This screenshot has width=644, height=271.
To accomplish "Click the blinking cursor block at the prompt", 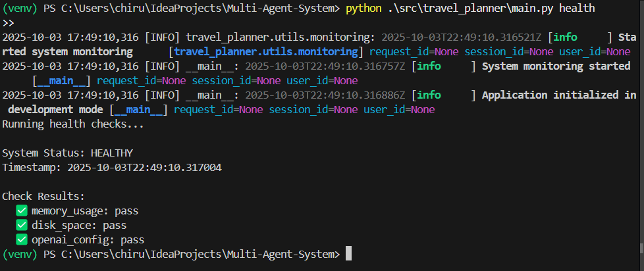I will (x=349, y=254).
